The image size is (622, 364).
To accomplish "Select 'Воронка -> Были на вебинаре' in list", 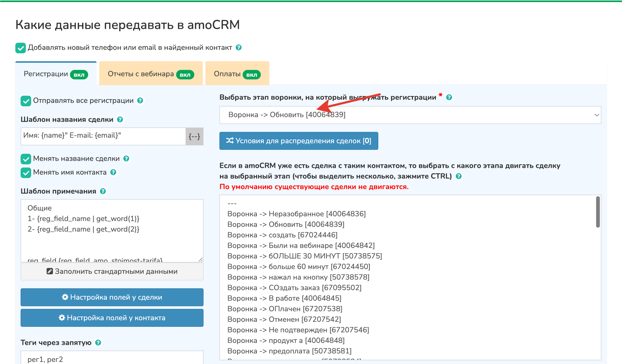I will pos(301,246).
